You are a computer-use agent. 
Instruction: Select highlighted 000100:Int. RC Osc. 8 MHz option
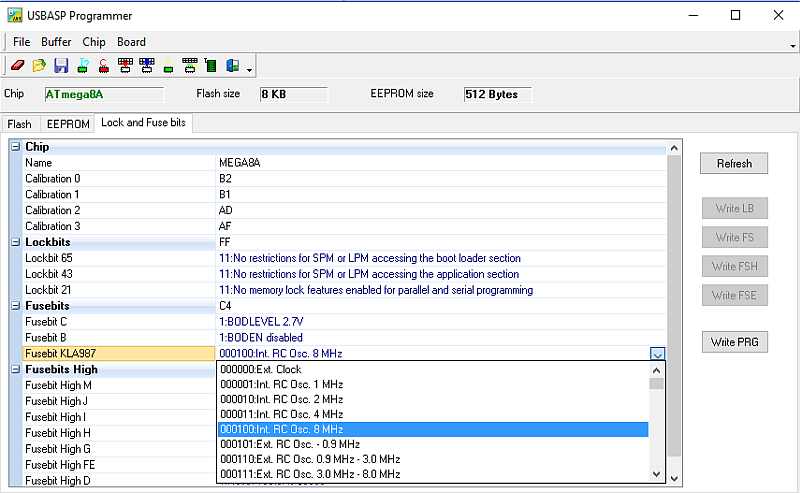pos(433,429)
